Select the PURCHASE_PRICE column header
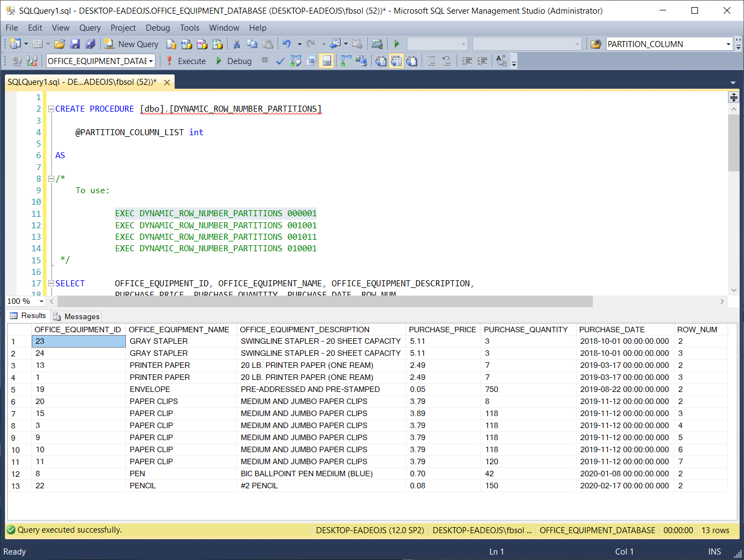Screen dimensions: 744x560 (442, 330)
